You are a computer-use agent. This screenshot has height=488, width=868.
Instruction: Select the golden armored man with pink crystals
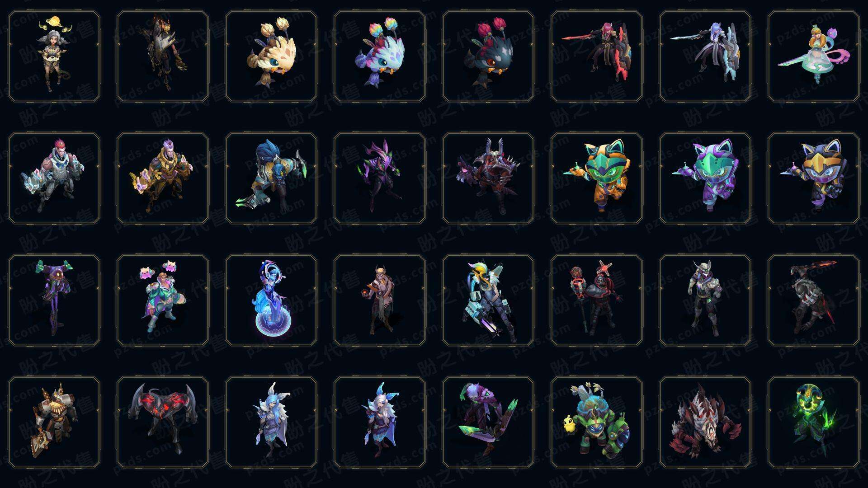(163, 178)
